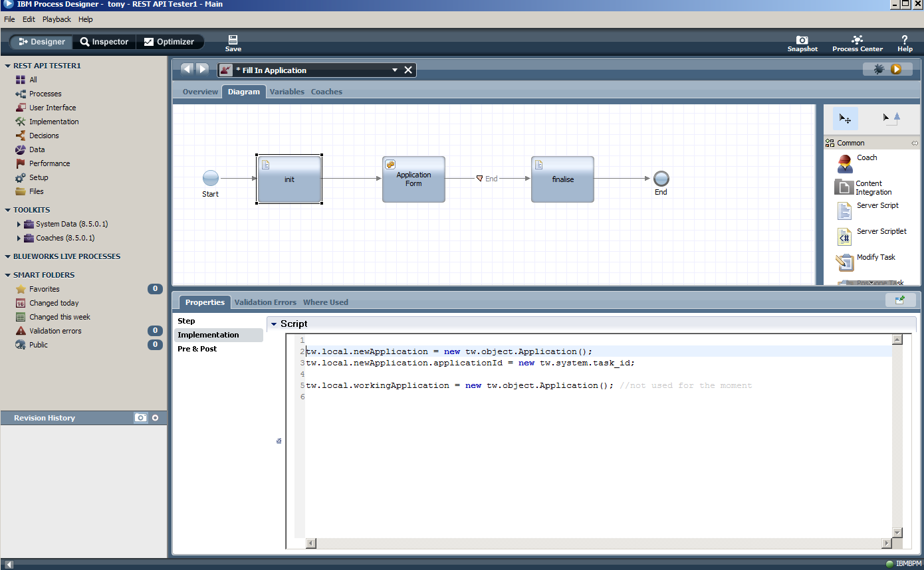Collapse the Script section triangle
The image size is (924, 570).
pyautogui.click(x=274, y=324)
